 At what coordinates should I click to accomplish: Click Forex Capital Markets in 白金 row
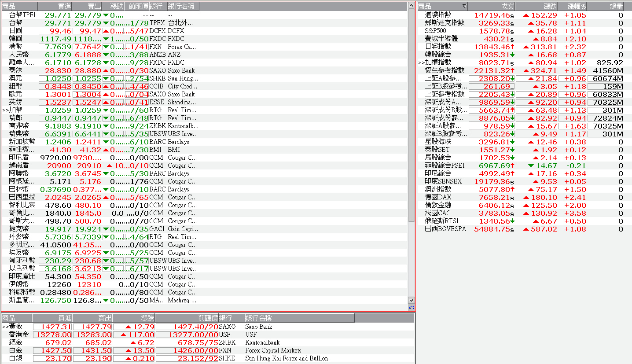coord(273,350)
